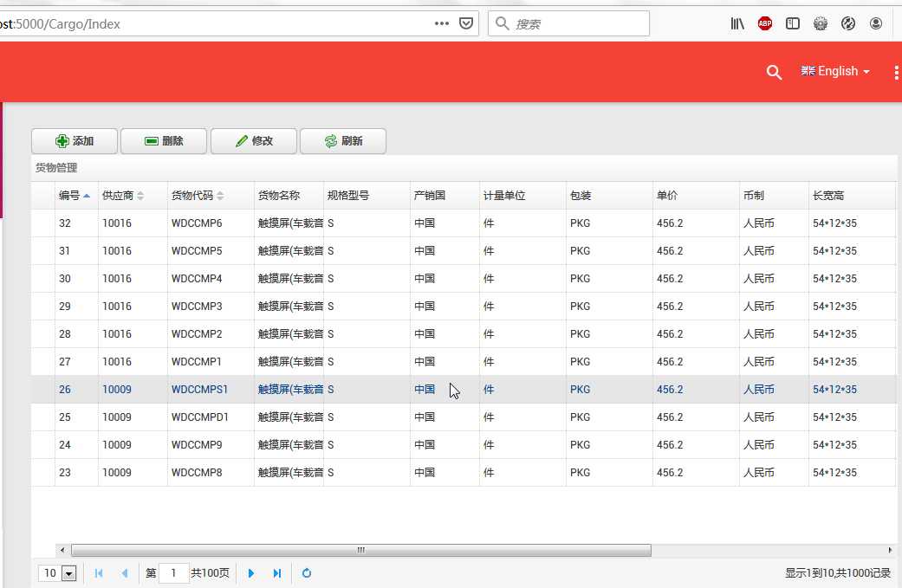Go to first page pager icon
Image resolution: width=902 pixels, height=588 pixels.
pyautogui.click(x=99, y=573)
